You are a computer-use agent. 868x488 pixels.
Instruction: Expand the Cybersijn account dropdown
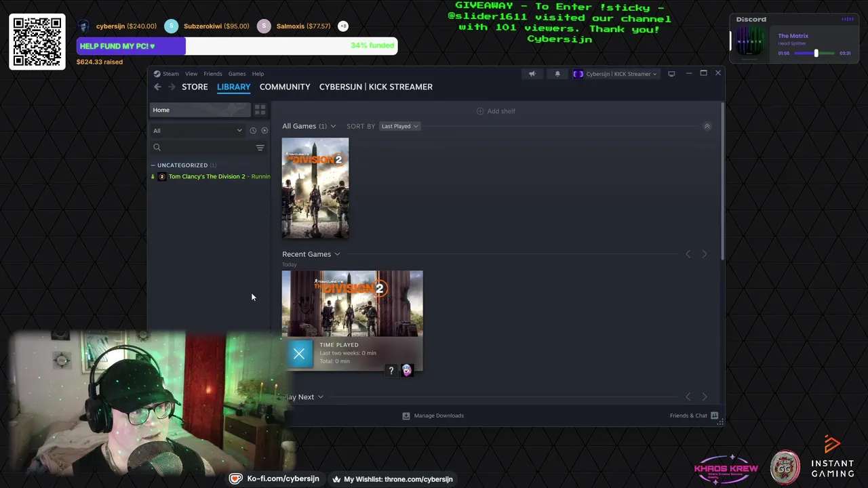pos(616,74)
